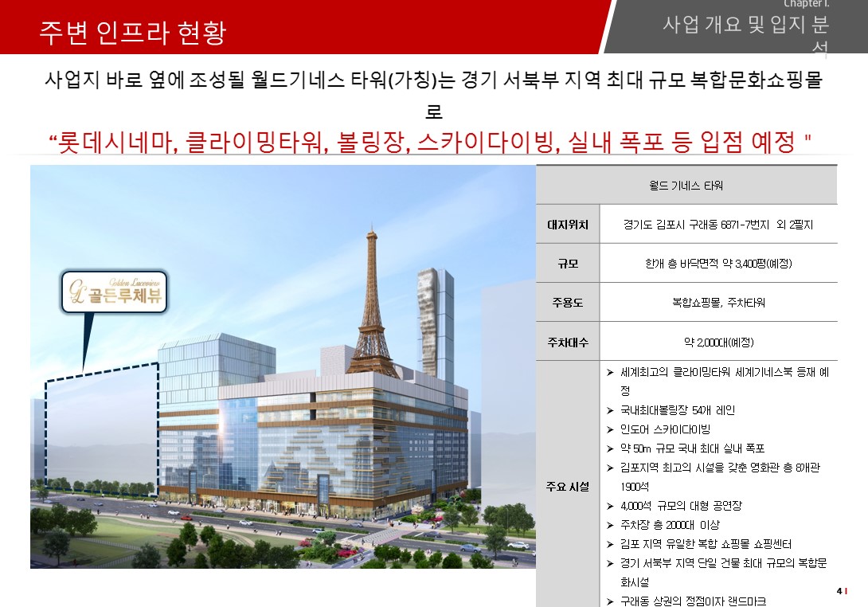Click the bullet about 영화관 총 8개관
Screen dimensions: 868x607
(714, 477)
